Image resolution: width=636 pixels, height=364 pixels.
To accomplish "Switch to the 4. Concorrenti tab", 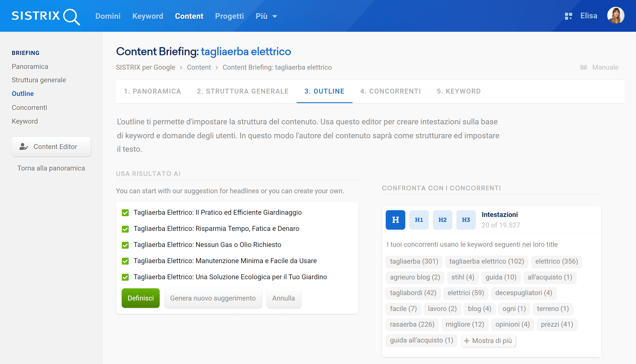I will 390,91.
